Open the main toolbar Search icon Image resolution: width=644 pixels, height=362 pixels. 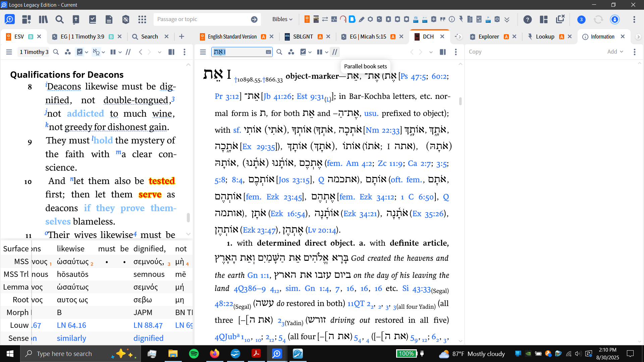point(60,19)
